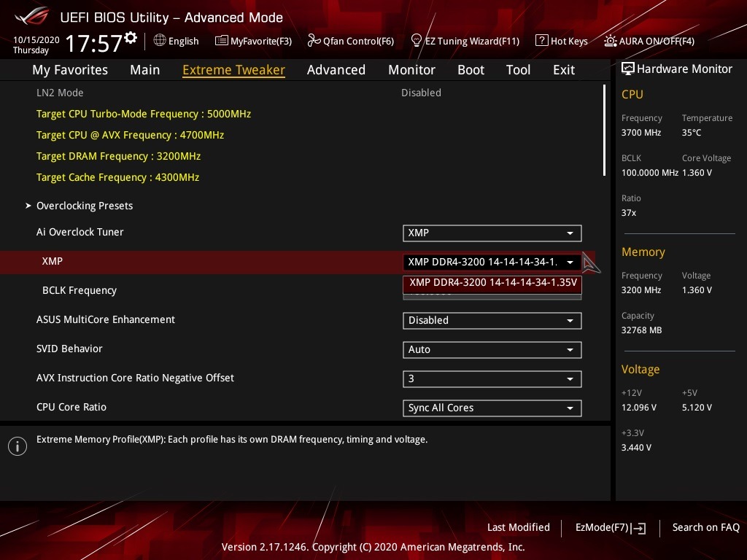The image size is (747, 560).
Task: Click the Hardware Monitor screen icon
Action: (x=628, y=69)
